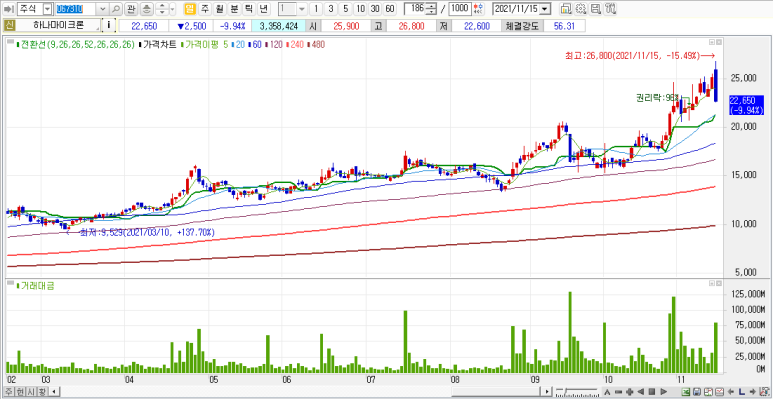The width and height of the screenshot is (773, 399).
Task: Click the total count field 1000
Action: point(460,9)
